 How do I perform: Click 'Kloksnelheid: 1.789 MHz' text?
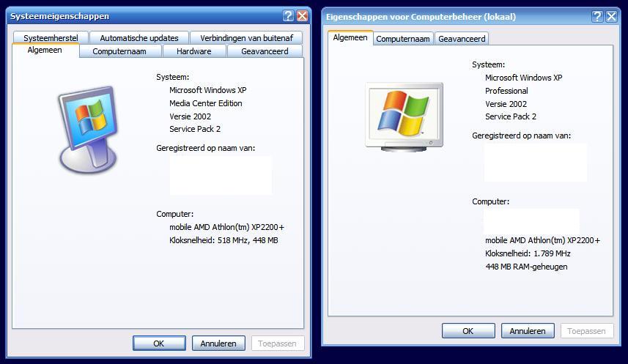[x=528, y=253]
